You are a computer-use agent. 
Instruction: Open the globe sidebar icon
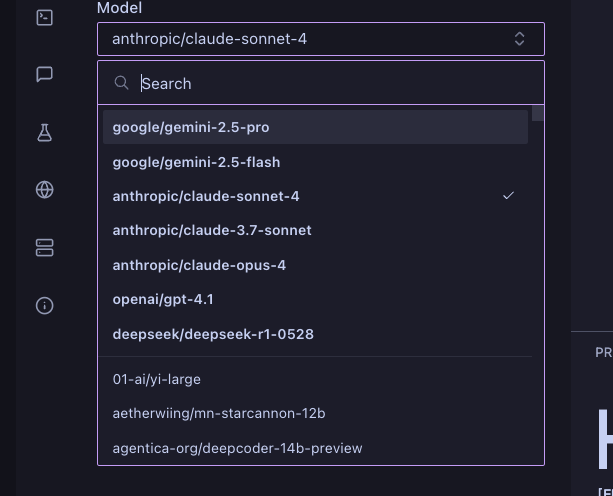(x=44, y=190)
